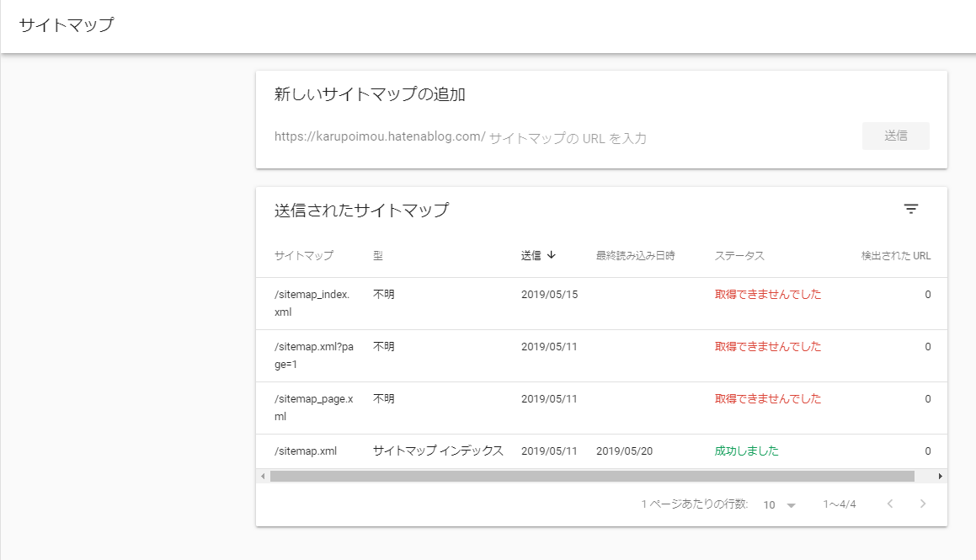Image resolution: width=976 pixels, height=560 pixels.
Task: Click 取得できませんでした status for sitemap_index.xml
Action: 767,294
